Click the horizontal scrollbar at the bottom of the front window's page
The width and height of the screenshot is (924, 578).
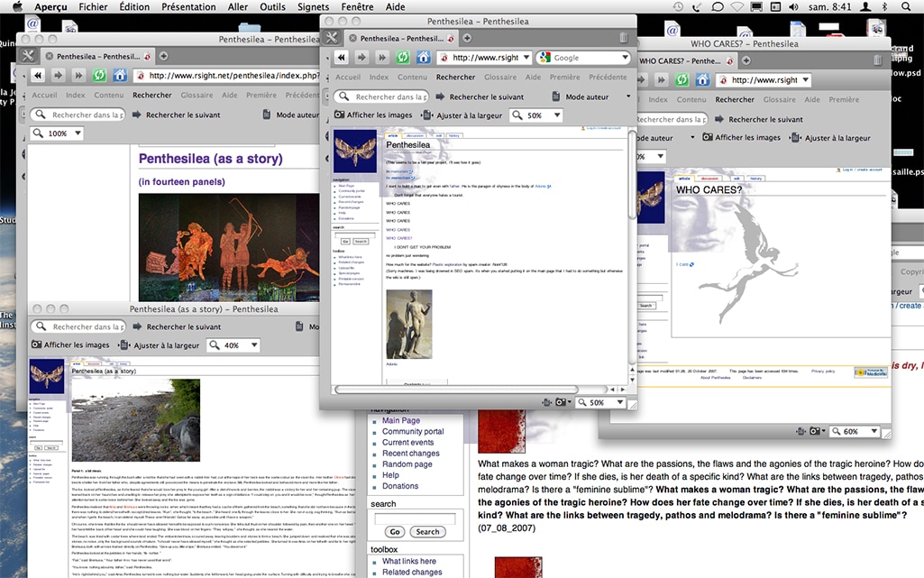point(456,390)
